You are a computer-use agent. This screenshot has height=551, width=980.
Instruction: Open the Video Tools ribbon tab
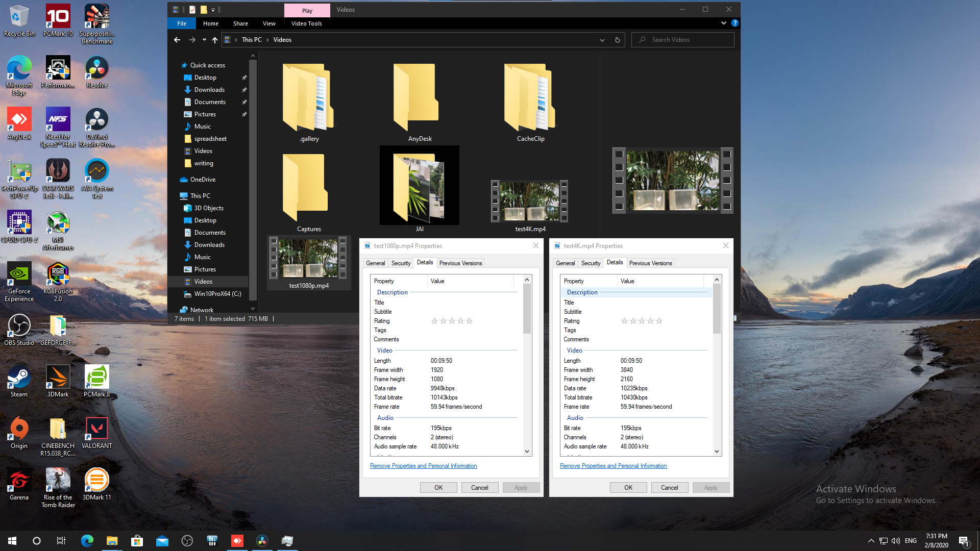306,23
